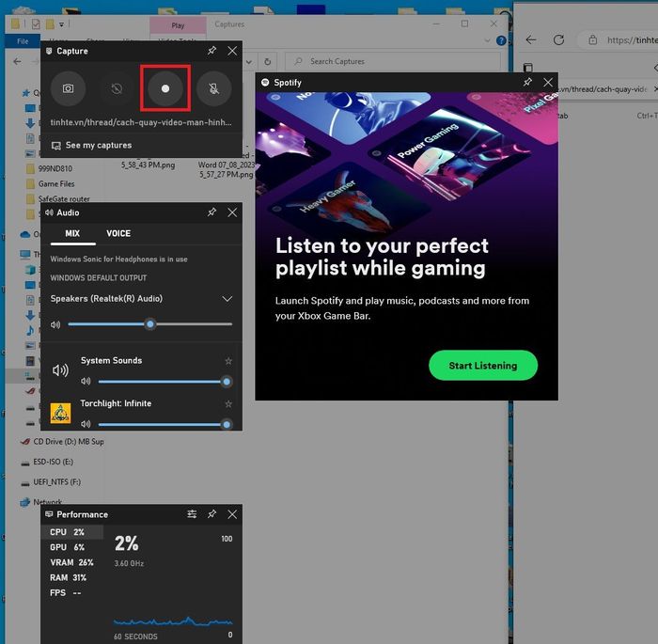Screen dimensions: 658x644
Task: Expand the File Explorer ribbon chevron
Action: 487,40
